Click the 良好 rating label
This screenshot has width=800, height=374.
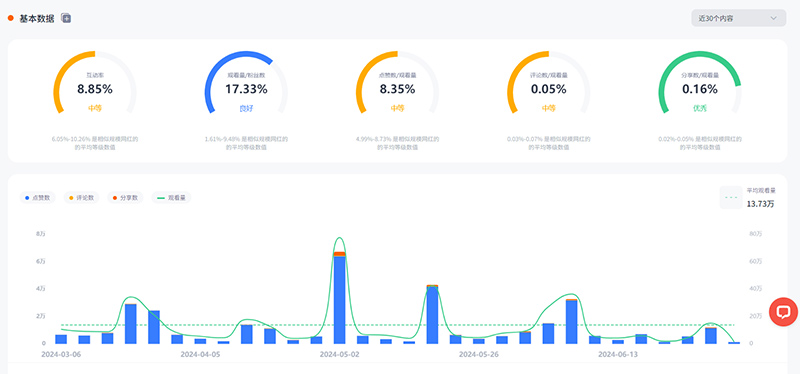pos(246,108)
